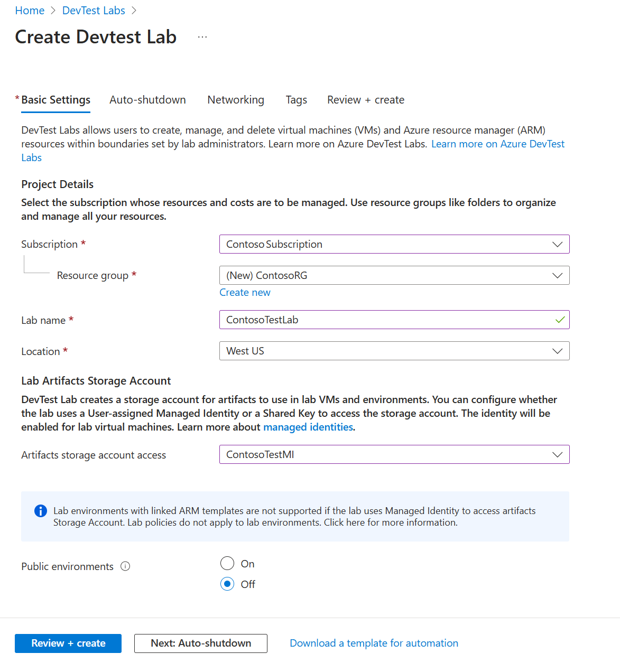Open the managed identities link
This screenshot has height=672, width=620.
click(x=308, y=427)
